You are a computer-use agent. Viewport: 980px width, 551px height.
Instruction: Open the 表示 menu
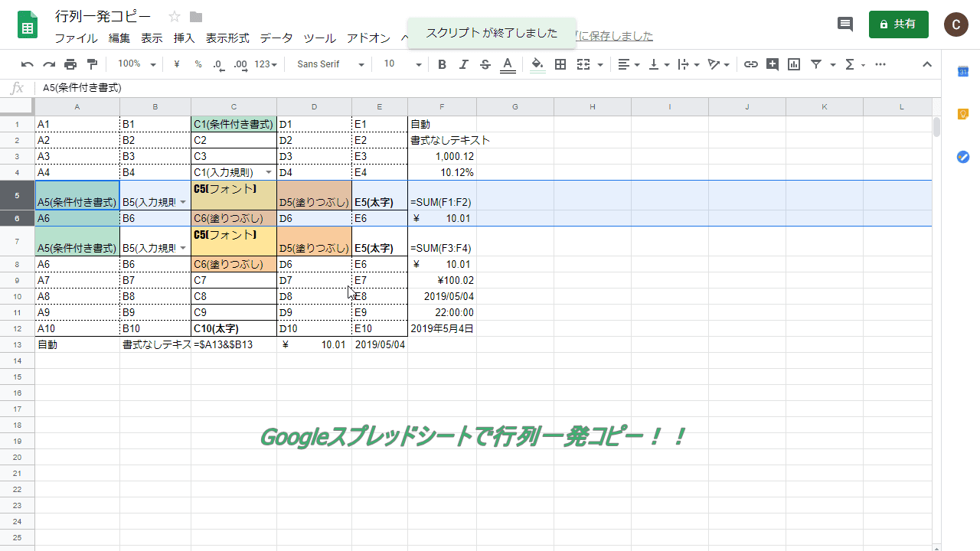pyautogui.click(x=152, y=37)
